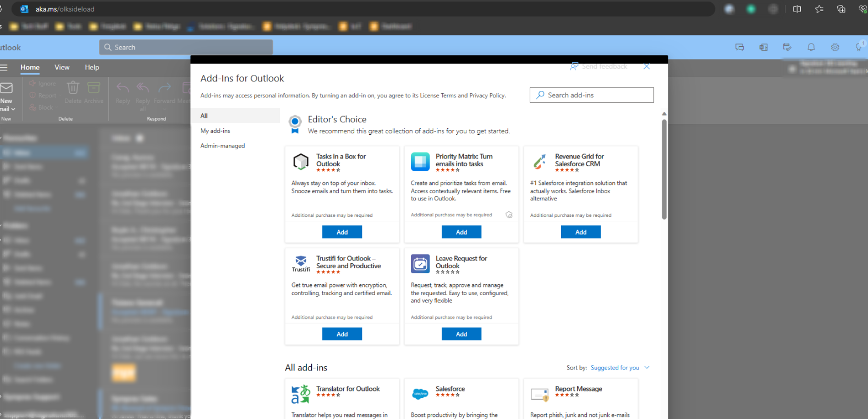This screenshot has width=868, height=419.
Task: Open Tasks in a Box for Outlook title
Action: click(341, 160)
